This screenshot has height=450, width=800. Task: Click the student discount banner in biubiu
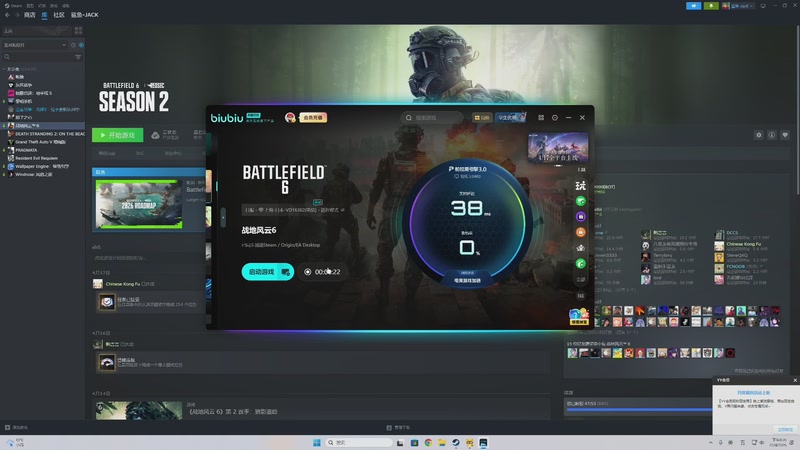point(510,117)
